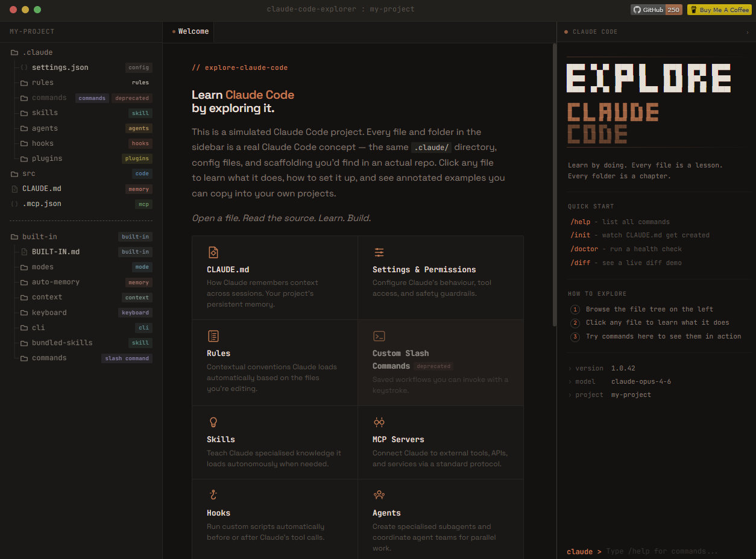
Task: Click the CLAUDE.md card document icon
Action: point(212,252)
